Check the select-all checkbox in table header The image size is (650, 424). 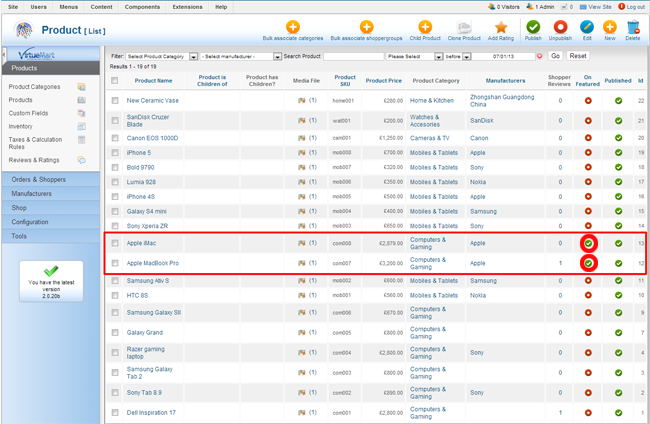tap(115, 80)
